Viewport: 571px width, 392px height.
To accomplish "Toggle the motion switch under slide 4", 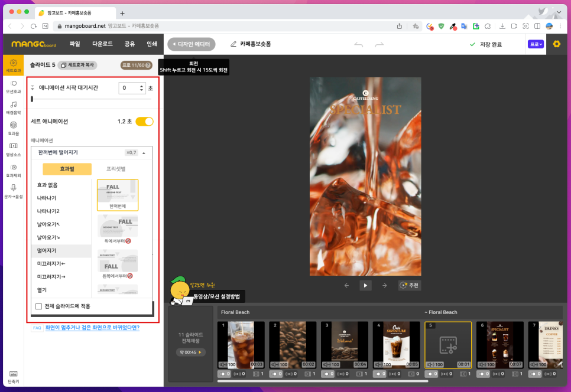I will click(x=379, y=374).
